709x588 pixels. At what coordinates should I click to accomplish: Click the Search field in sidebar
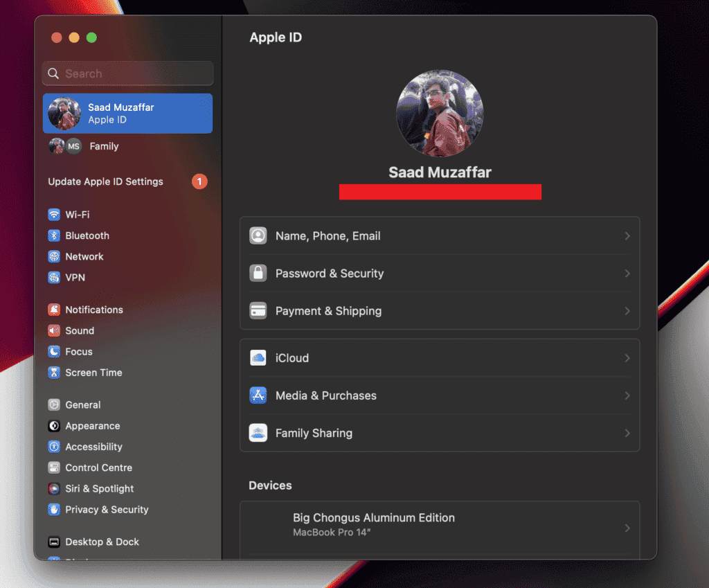[128, 73]
